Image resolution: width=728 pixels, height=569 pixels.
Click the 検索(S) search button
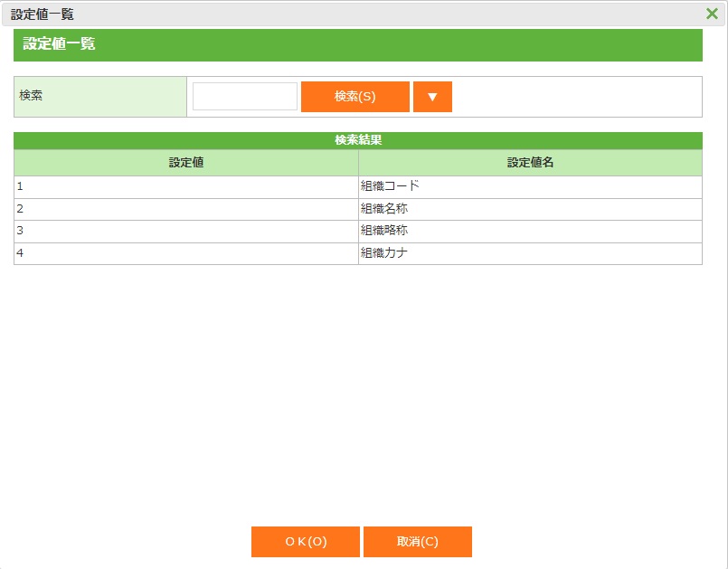click(355, 97)
